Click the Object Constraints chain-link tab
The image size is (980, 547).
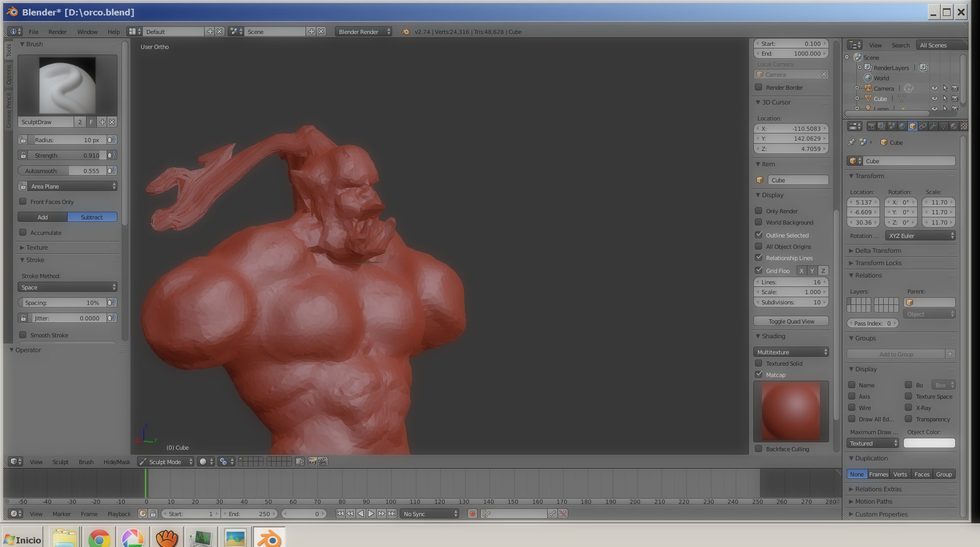coord(923,126)
